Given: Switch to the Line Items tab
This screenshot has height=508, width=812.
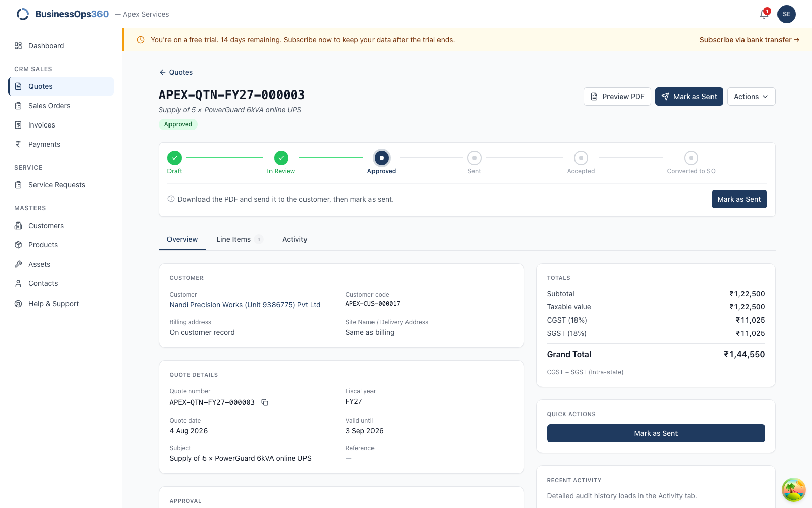Looking at the screenshot, I should (240, 239).
